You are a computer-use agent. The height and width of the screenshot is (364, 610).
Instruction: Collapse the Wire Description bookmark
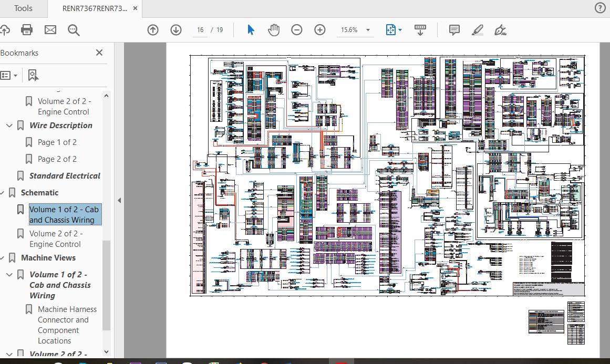(9, 126)
